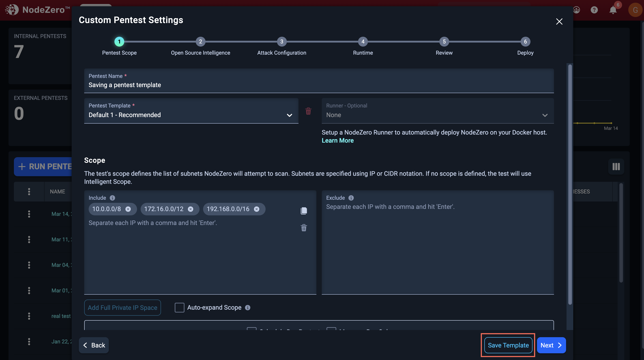644x360 pixels.
Task: Click the NodeZero logo icon
Action: click(12, 10)
